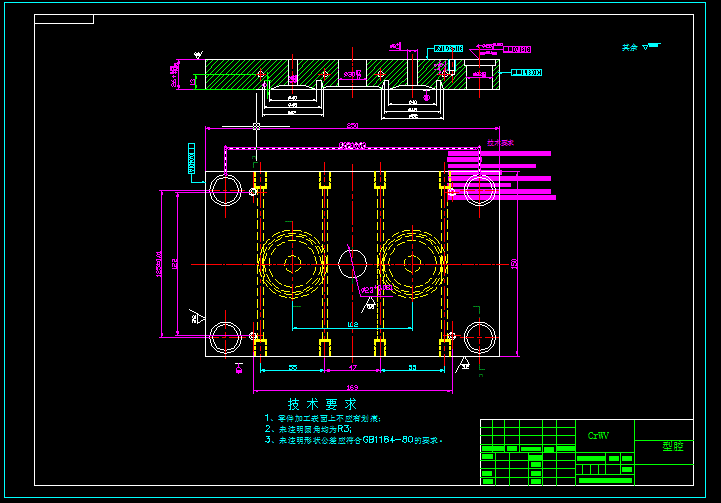The height and width of the screenshot is (503, 721).
Task: Click the vertical 122 dimension text
Action: 174,264
